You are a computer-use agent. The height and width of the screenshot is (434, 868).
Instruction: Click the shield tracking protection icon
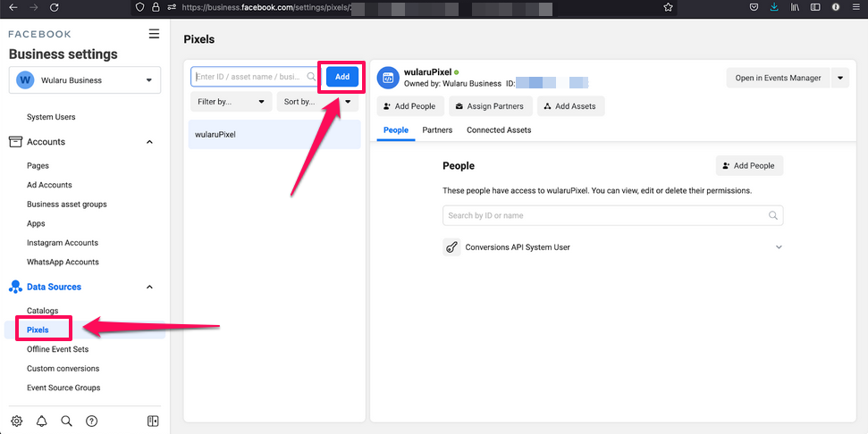tap(140, 7)
